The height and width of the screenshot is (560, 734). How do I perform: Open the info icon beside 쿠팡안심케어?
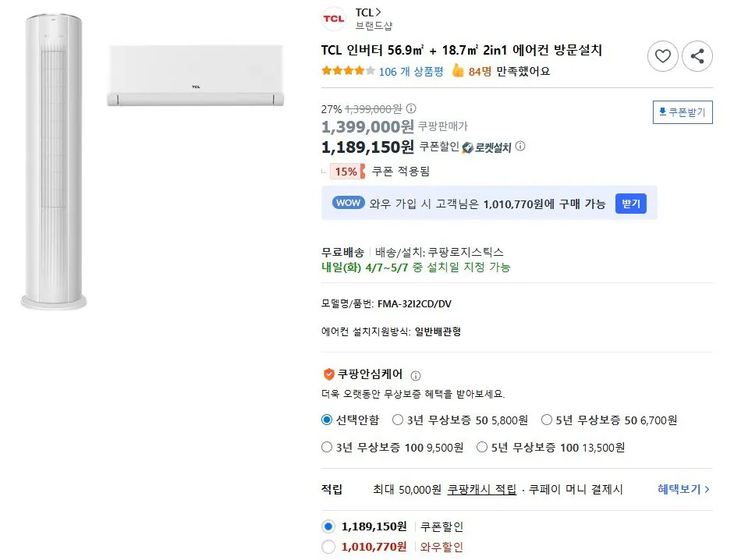[x=416, y=374]
